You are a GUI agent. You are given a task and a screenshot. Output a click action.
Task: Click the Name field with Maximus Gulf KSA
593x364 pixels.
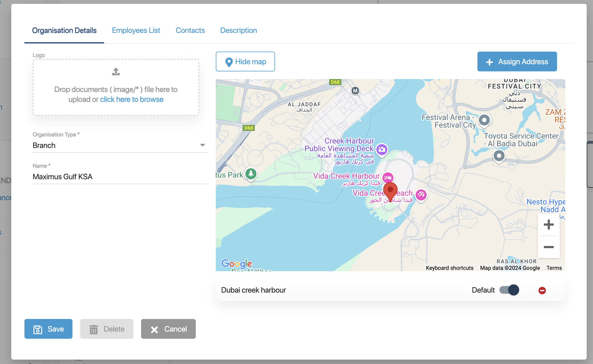(x=120, y=177)
